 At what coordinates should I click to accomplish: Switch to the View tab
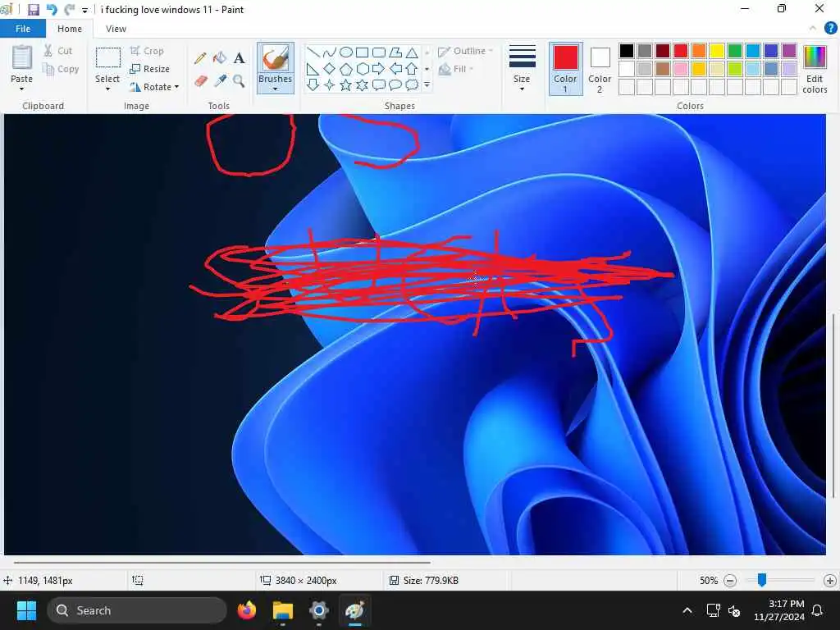tap(116, 29)
